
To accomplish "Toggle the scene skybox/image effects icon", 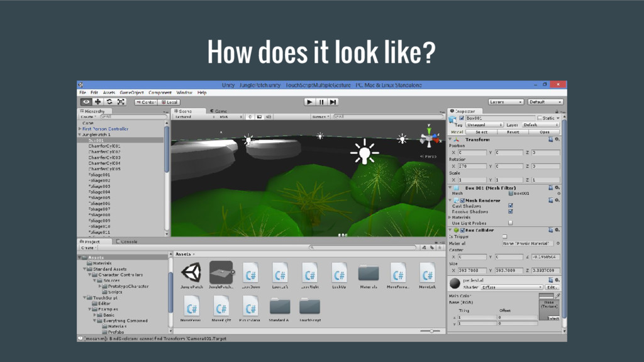I will [259, 117].
